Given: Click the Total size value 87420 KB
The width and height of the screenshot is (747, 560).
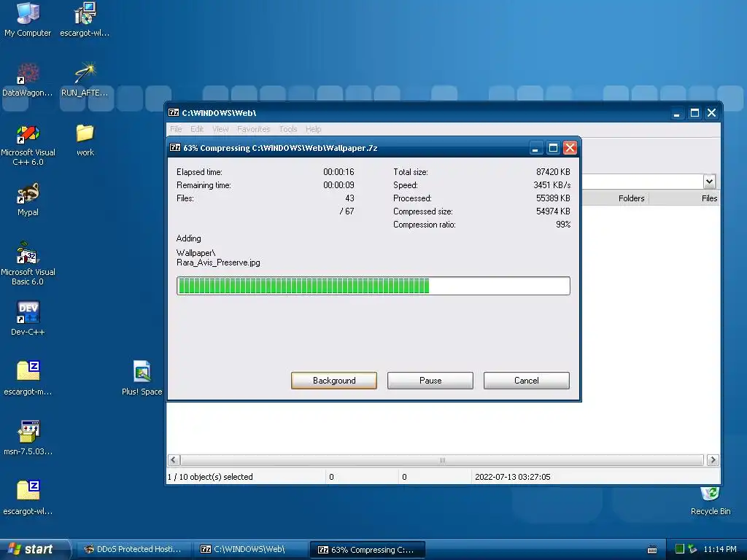Looking at the screenshot, I should point(553,171).
